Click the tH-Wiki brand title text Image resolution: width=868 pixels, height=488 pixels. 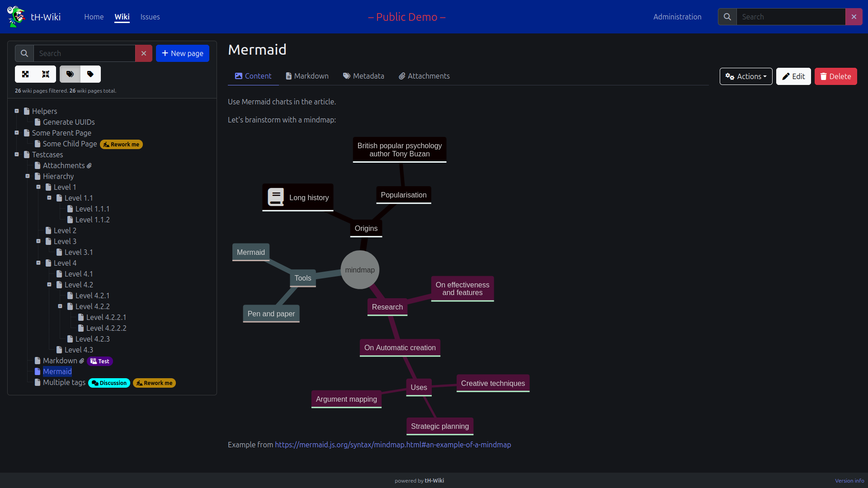46,17
